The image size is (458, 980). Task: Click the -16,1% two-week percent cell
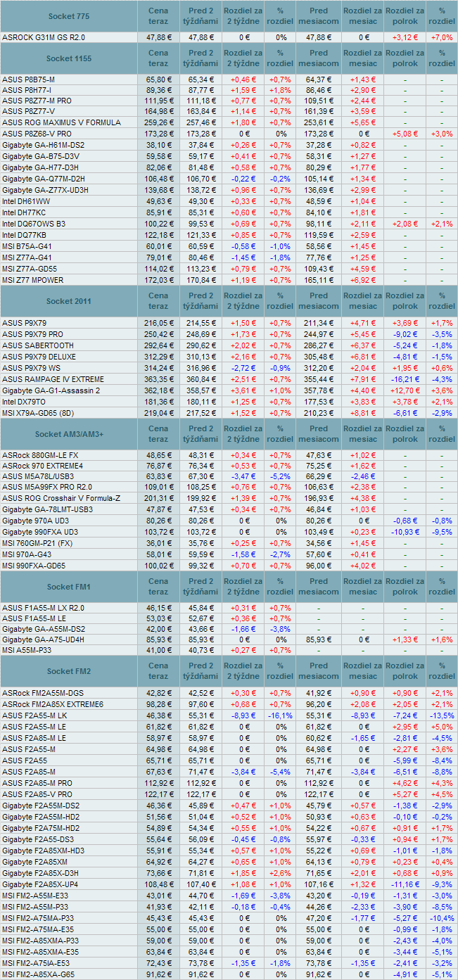click(281, 715)
